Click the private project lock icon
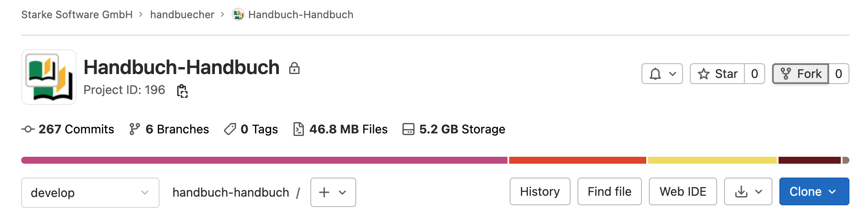This screenshot has height=220, width=868. click(x=294, y=68)
